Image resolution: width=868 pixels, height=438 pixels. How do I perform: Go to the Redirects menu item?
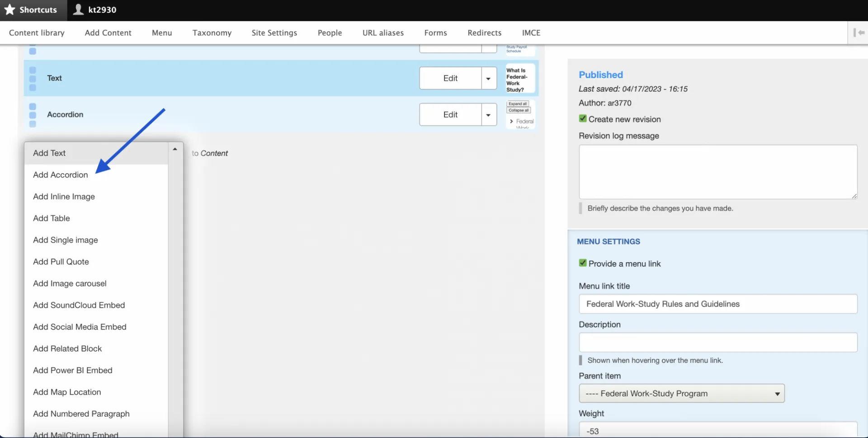pyautogui.click(x=484, y=33)
